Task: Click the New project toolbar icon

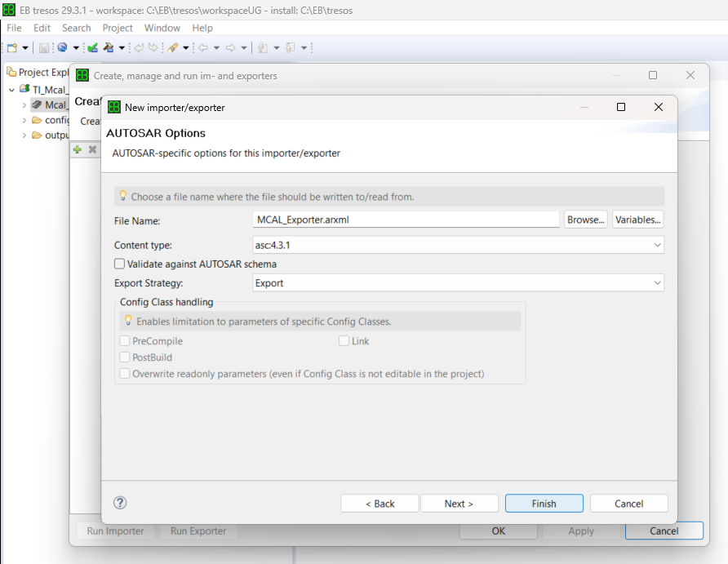Action: coord(12,48)
